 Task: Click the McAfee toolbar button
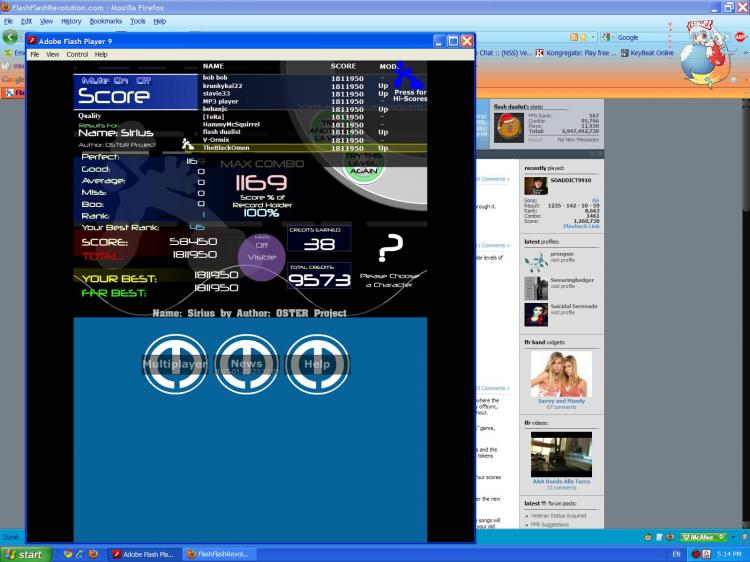[x=704, y=537]
